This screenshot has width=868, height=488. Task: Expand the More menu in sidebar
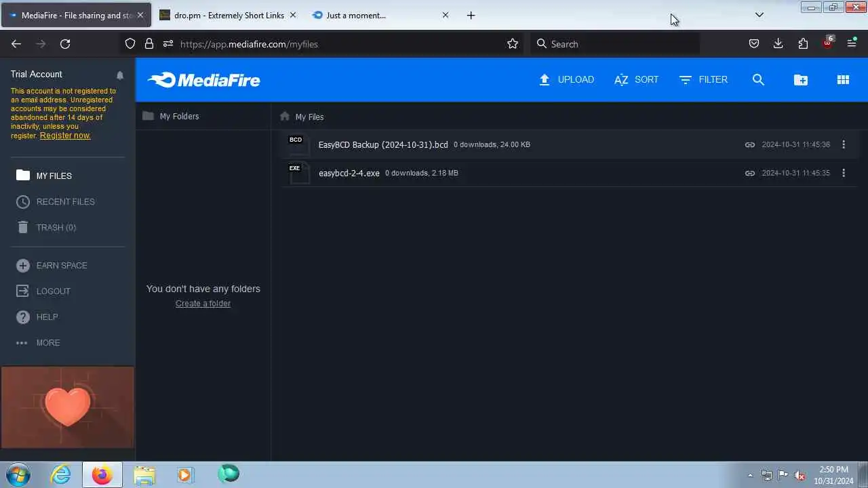coord(38,342)
